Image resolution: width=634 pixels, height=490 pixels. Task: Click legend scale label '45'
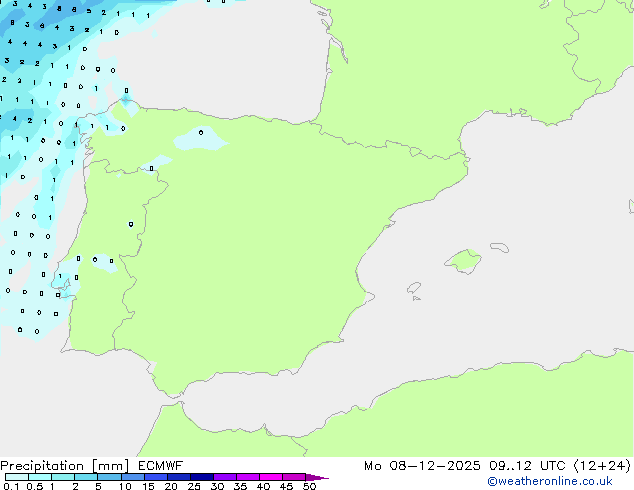pyautogui.click(x=286, y=486)
